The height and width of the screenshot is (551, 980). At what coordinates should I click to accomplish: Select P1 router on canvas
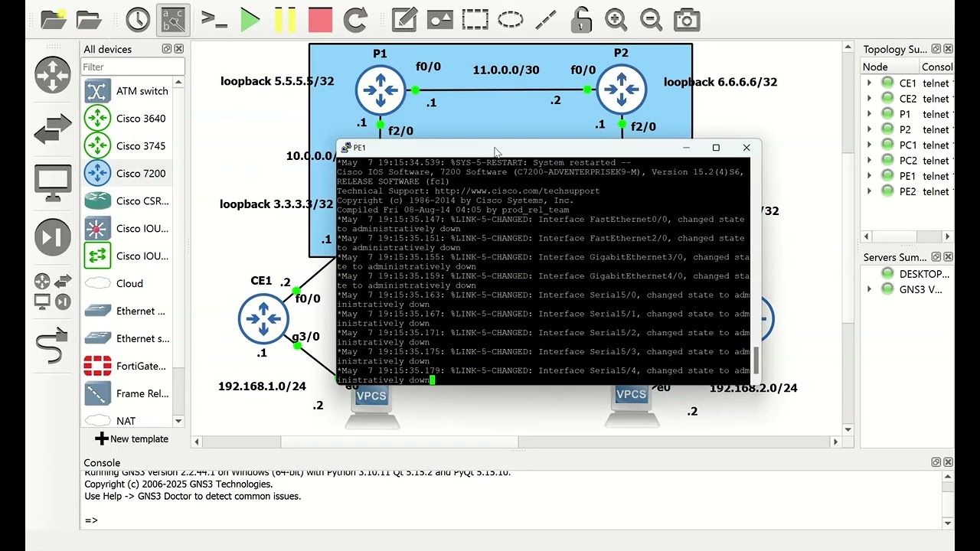[x=381, y=90]
